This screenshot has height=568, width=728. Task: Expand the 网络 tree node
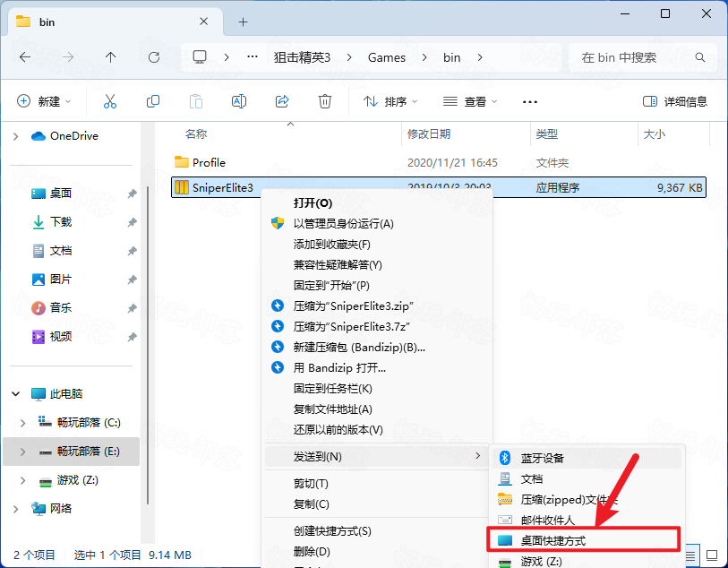16,509
